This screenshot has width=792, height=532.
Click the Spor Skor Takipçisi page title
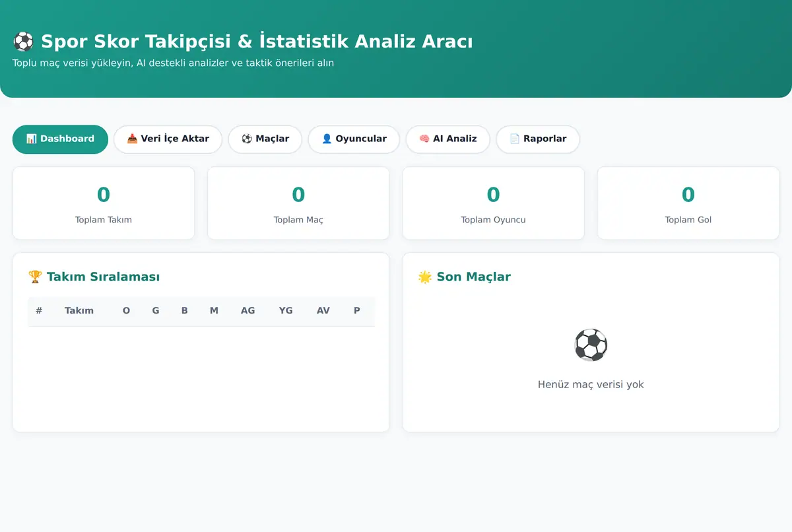(x=243, y=42)
